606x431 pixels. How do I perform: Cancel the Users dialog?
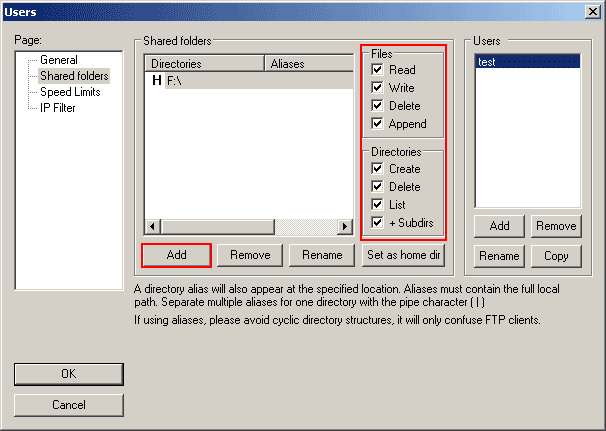pos(69,405)
